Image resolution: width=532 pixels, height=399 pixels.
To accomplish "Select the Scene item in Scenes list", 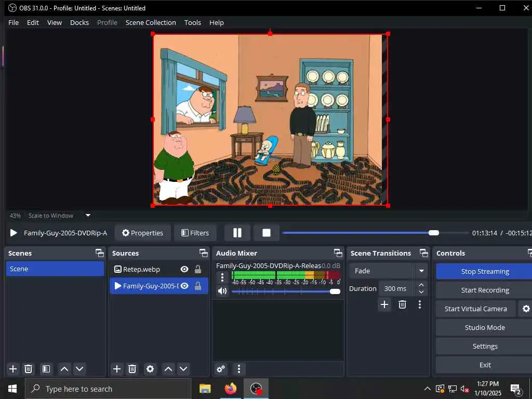I will [55, 269].
